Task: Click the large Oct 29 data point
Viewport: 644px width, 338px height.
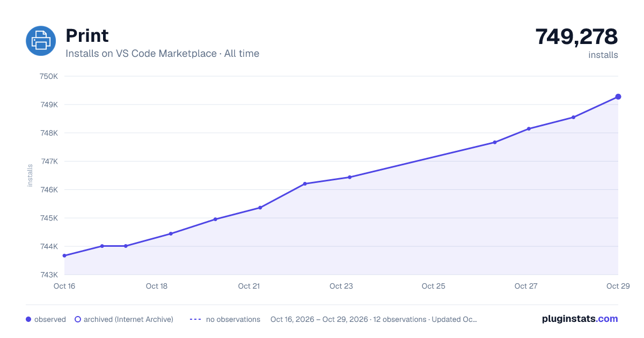Action: click(x=618, y=97)
